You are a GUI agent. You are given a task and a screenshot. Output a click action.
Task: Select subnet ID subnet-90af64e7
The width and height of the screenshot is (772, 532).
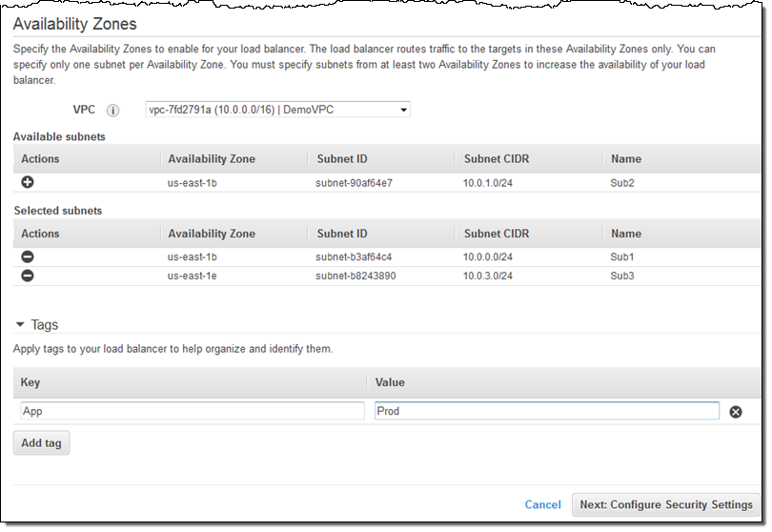(x=354, y=183)
